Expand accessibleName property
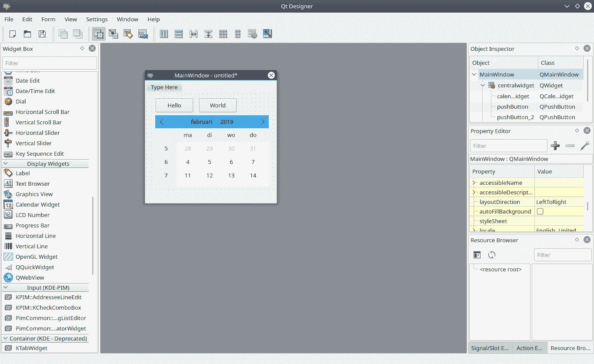The image size is (594, 364). click(474, 183)
